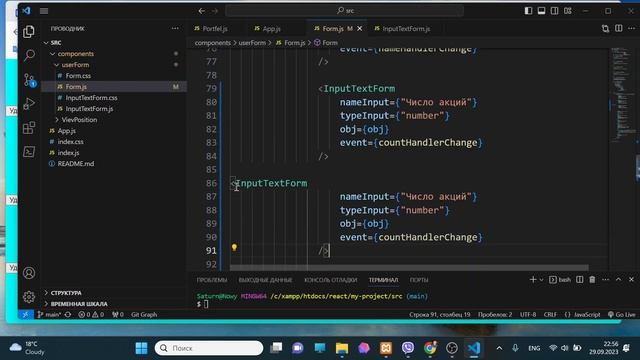This screenshot has height=360, width=640.
Task: Open index.css in the explorer
Action: [x=70, y=142]
